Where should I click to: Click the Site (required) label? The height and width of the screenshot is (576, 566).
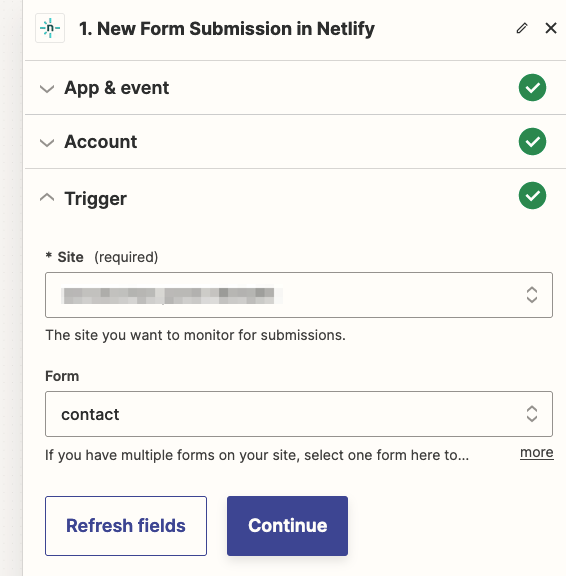click(x=102, y=257)
